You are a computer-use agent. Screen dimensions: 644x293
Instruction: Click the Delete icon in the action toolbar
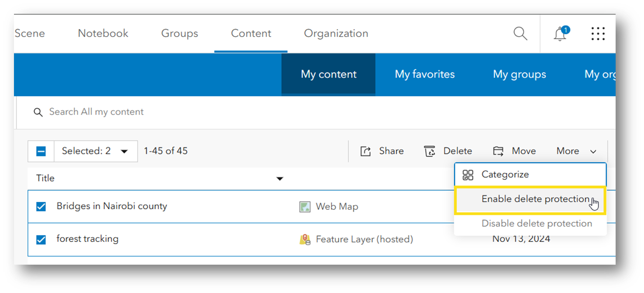pyautogui.click(x=430, y=151)
